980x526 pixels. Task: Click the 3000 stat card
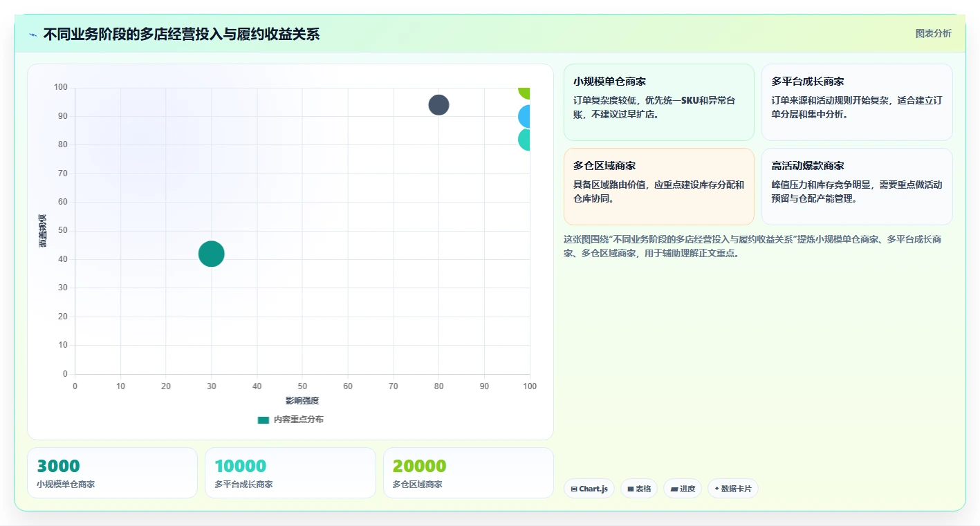[112, 473]
